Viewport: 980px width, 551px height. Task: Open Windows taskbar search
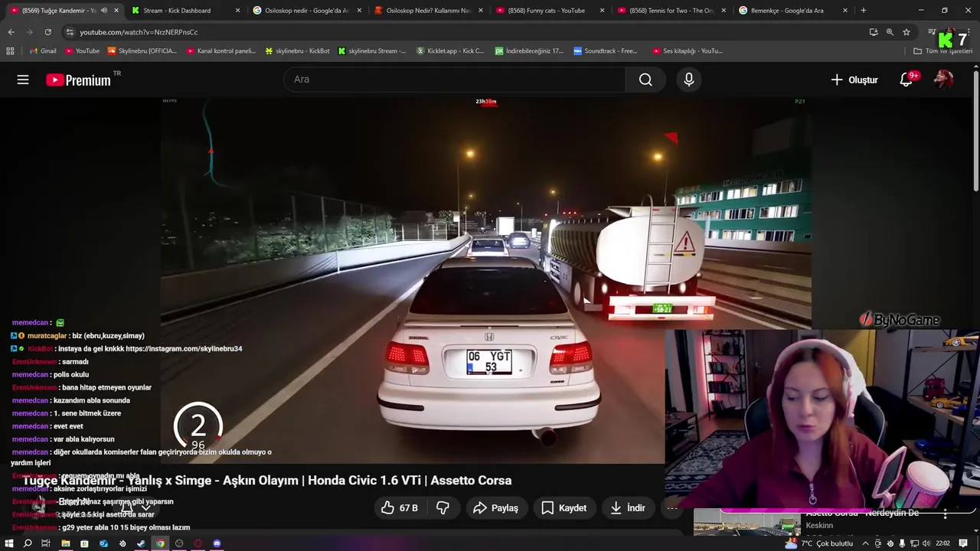28,543
